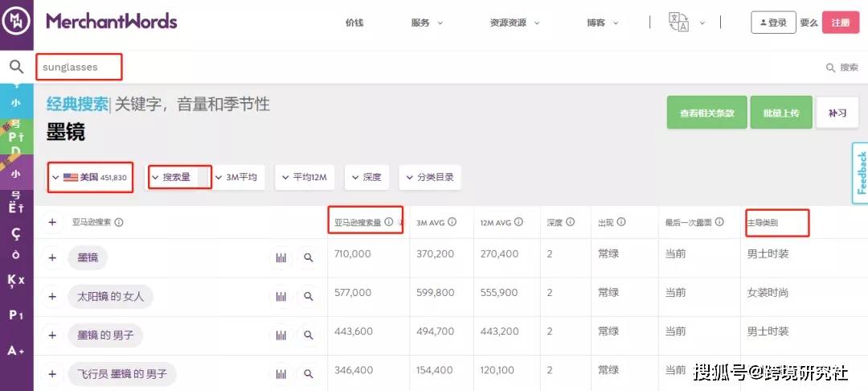
Task: Open bar chart icon for 太阳镜 的 女人 row
Action: (281, 297)
